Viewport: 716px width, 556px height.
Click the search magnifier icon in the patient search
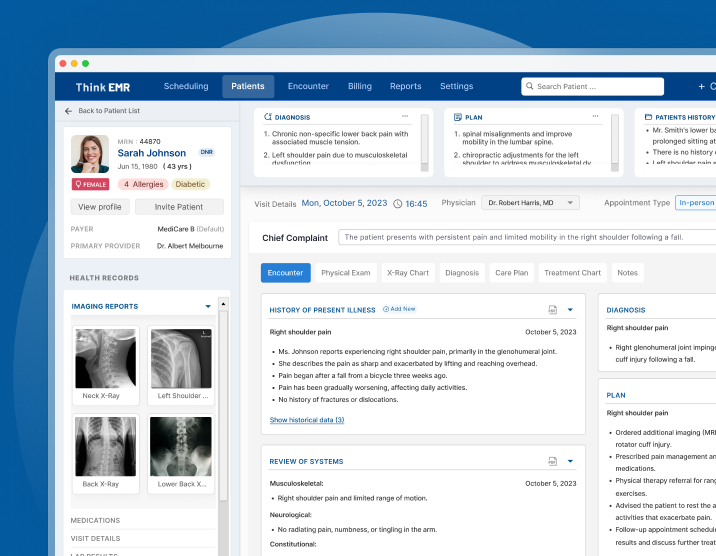[x=530, y=87]
